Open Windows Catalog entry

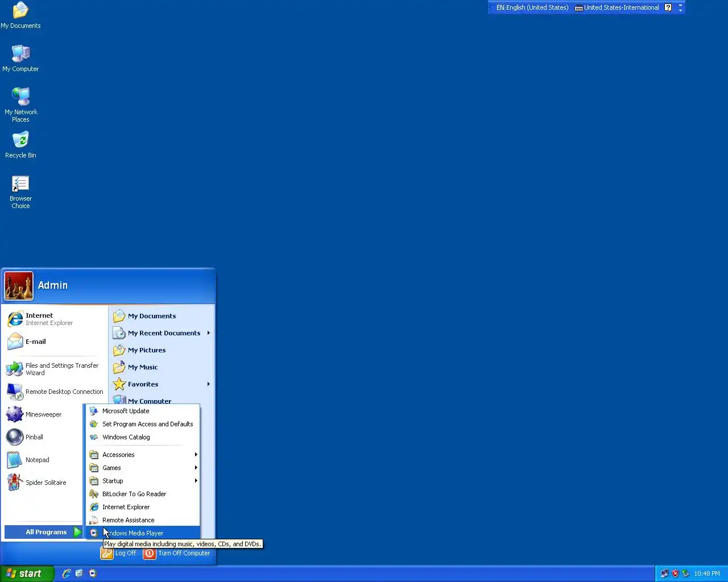point(143,437)
